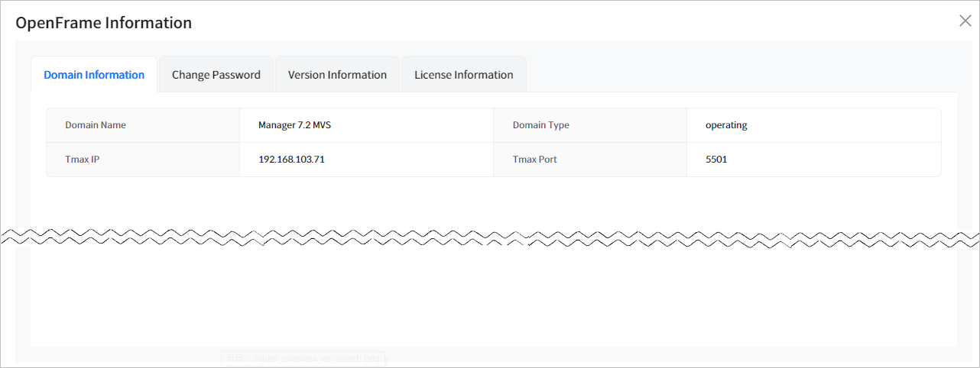This screenshot has height=368, width=980.
Task: Click the word License in the fourth tab
Action: pos(433,75)
